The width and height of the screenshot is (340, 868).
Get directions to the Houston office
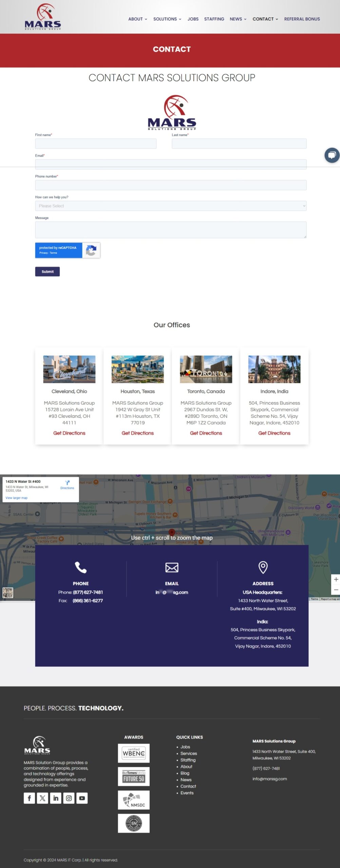click(x=138, y=433)
